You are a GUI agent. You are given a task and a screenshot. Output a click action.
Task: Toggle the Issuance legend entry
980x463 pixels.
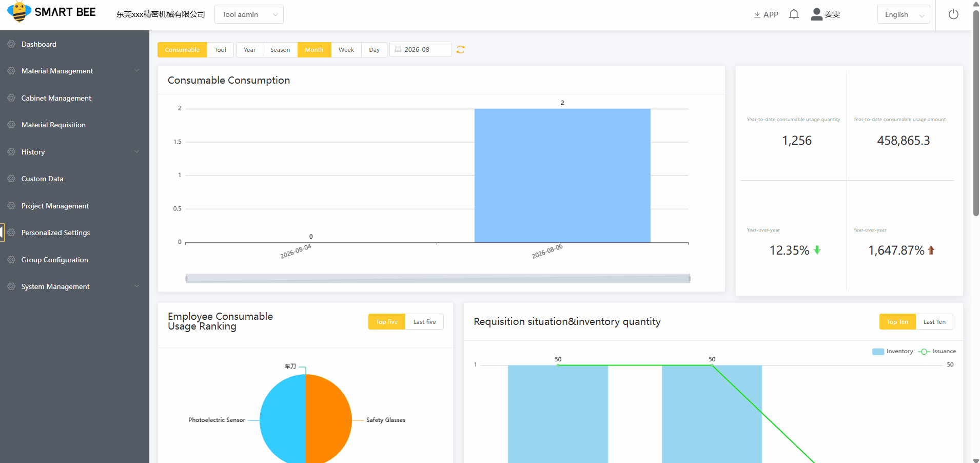(x=937, y=352)
